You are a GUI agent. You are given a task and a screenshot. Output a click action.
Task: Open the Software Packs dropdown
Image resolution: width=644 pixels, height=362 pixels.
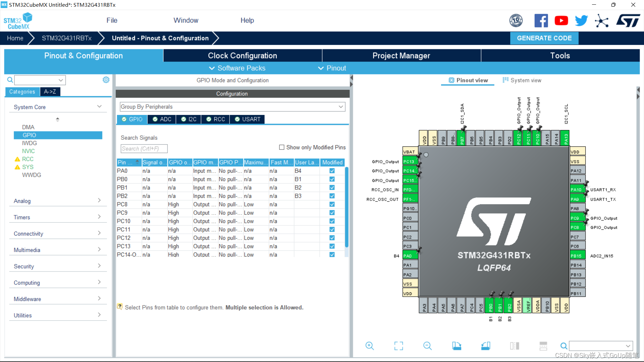237,68
